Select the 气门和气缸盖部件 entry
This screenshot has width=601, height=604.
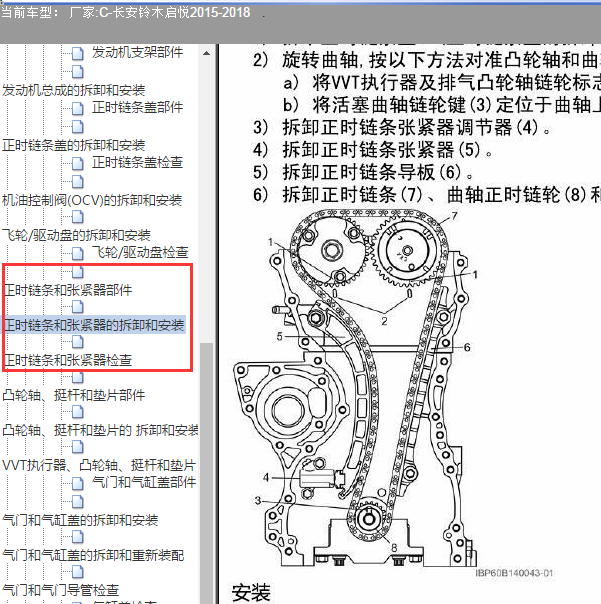coord(144,482)
